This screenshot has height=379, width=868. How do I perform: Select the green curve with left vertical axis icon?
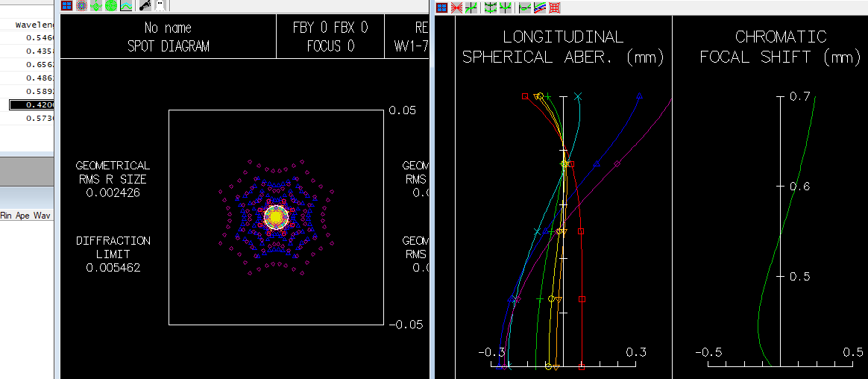click(525, 7)
